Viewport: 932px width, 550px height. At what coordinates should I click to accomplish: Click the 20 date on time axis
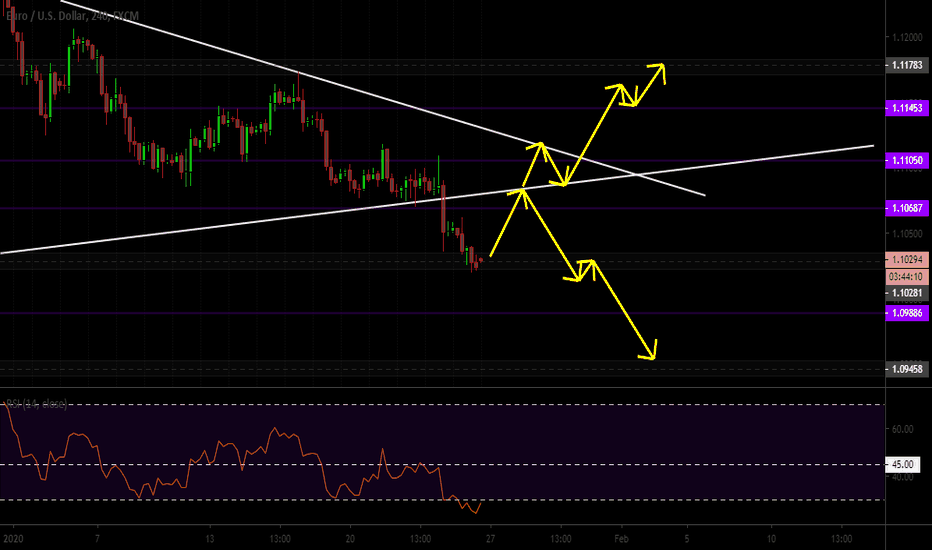point(350,539)
